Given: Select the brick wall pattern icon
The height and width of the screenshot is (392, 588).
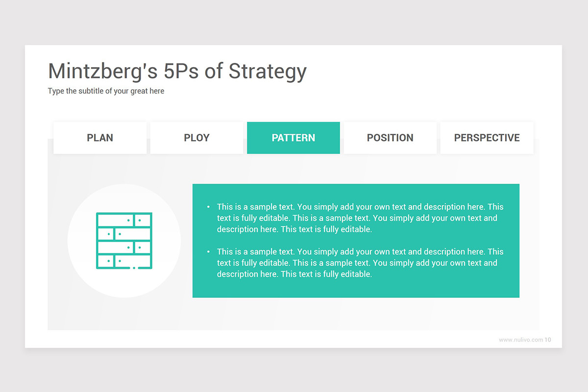Looking at the screenshot, I should [124, 241].
